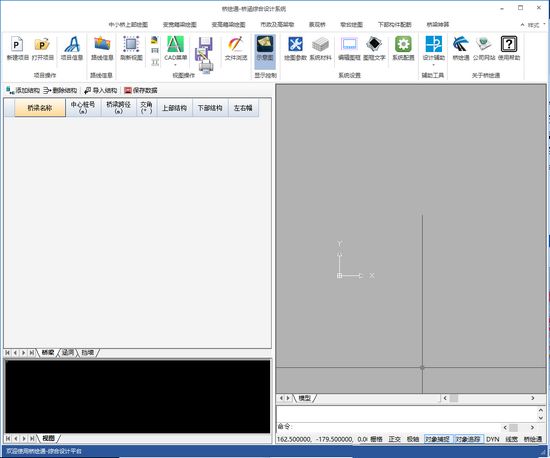The height and width of the screenshot is (458, 550).
Task: Switch to 市政及高架桥 ribbon tab
Action: click(x=277, y=25)
